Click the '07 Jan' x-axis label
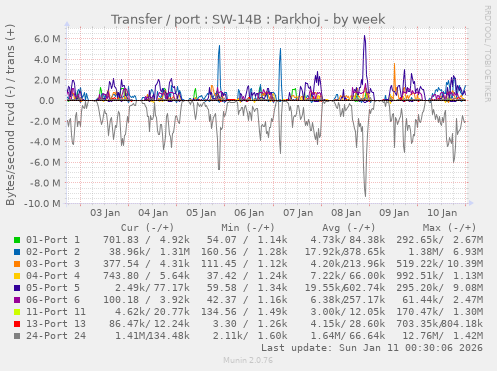 298,213
